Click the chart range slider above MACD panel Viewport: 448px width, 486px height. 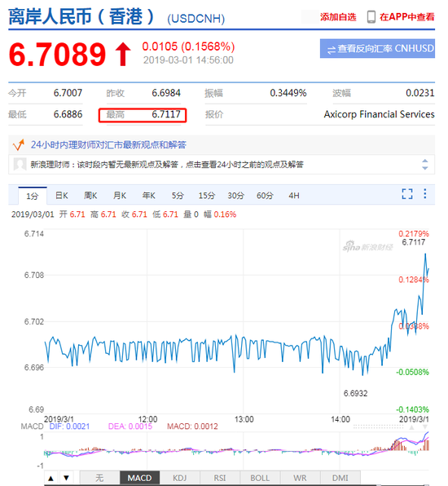378,426
